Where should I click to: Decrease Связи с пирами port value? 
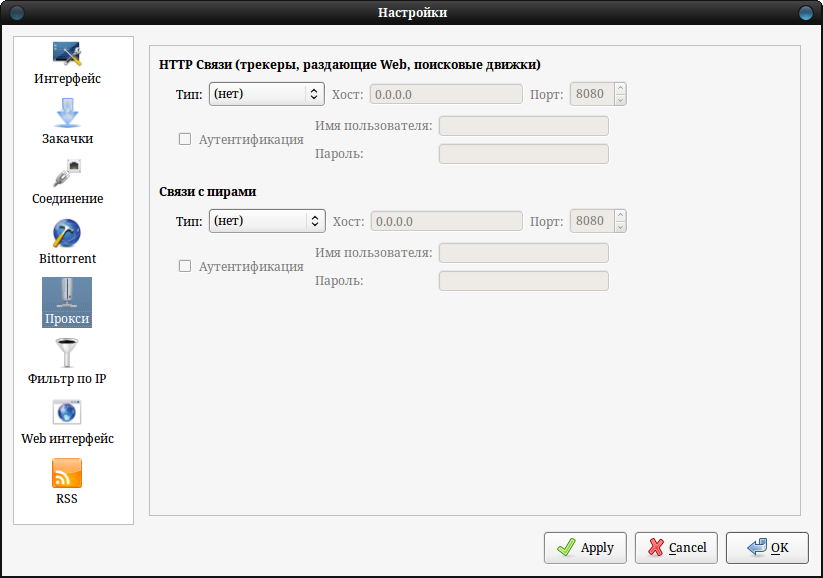coord(620,227)
